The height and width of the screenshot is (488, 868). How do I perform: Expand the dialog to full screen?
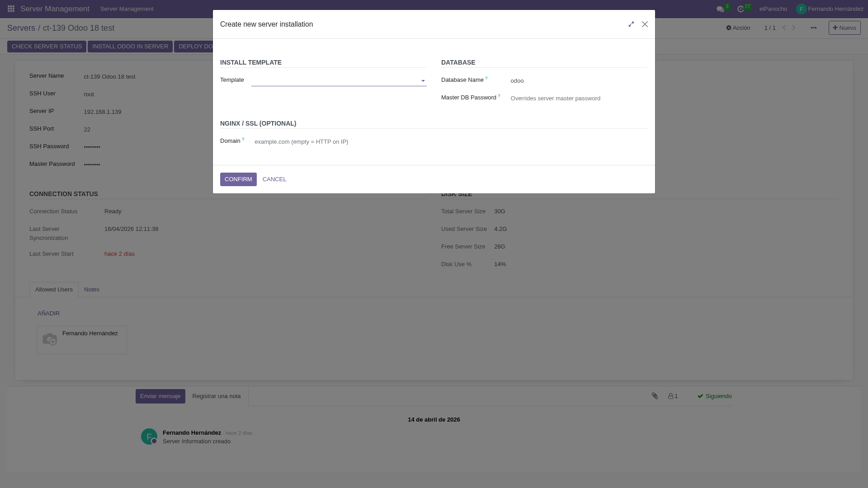(x=631, y=24)
